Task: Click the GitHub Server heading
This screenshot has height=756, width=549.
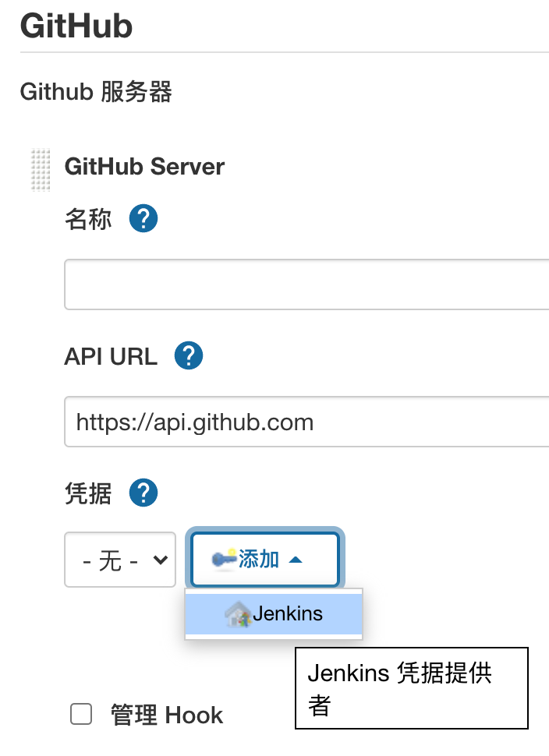Action: tap(145, 167)
